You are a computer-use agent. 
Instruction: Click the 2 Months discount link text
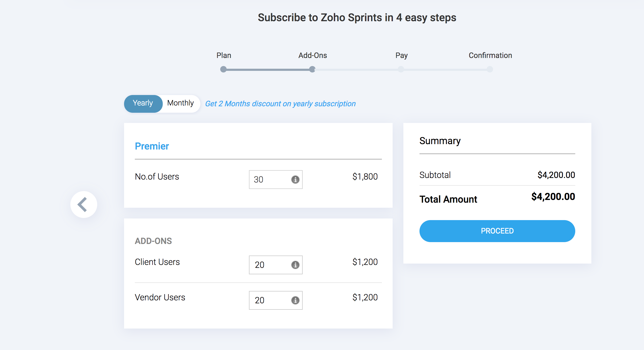point(280,104)
